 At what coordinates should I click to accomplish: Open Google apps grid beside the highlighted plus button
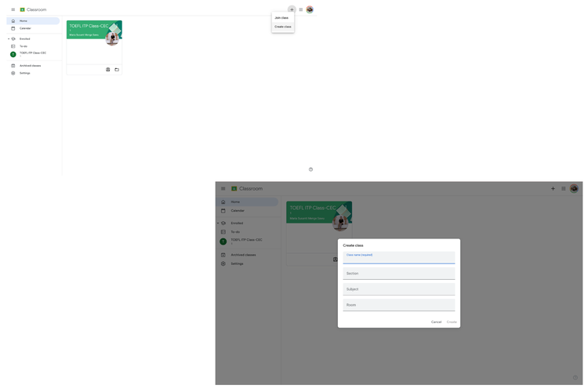301,9
